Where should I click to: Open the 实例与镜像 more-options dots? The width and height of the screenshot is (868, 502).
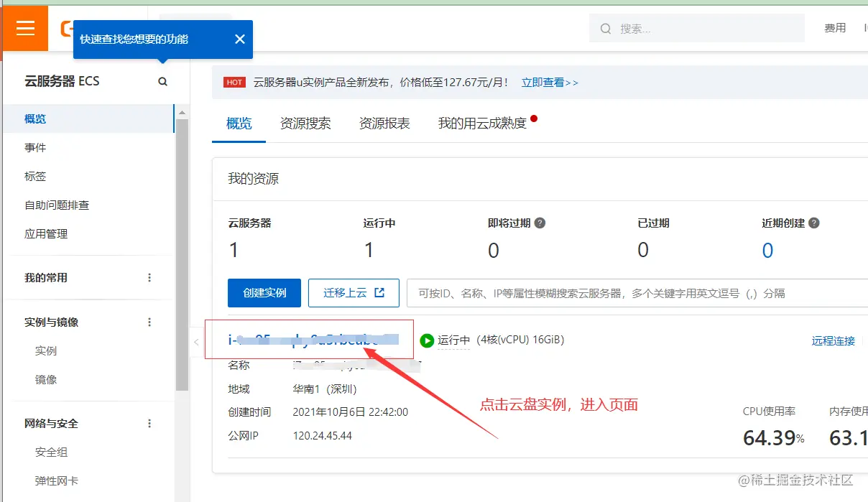pyautogui.click(x=149, y=322)
